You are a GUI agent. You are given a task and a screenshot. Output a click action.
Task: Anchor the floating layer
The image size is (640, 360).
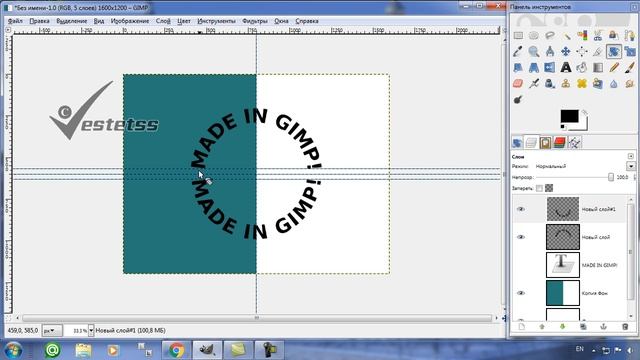coord(603,327)
